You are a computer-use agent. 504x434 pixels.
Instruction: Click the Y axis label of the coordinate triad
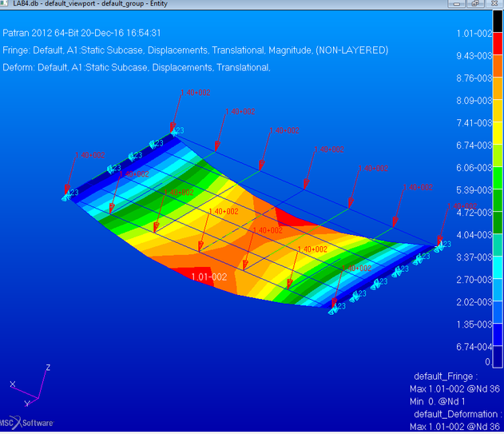click(27, 404)
